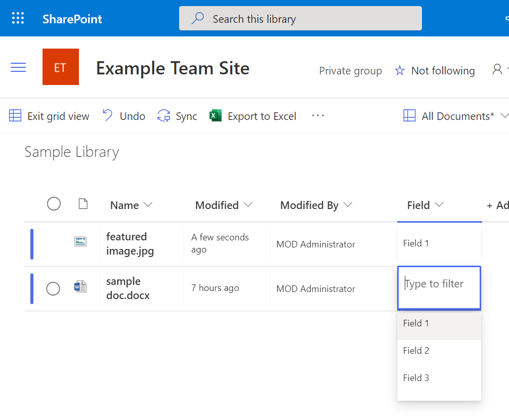Select the Field 1 cell of featured image.jpg

pyautogui.click(x=439, y=244)
